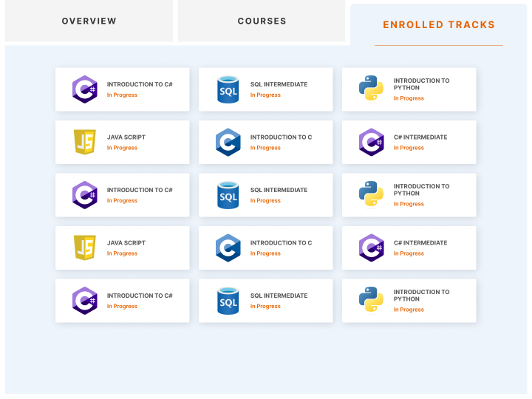Click 'In Progress' under the top row's SQL Intermediate
The image size is (532, 399).
pyautogui.click(x=265, y=95)
